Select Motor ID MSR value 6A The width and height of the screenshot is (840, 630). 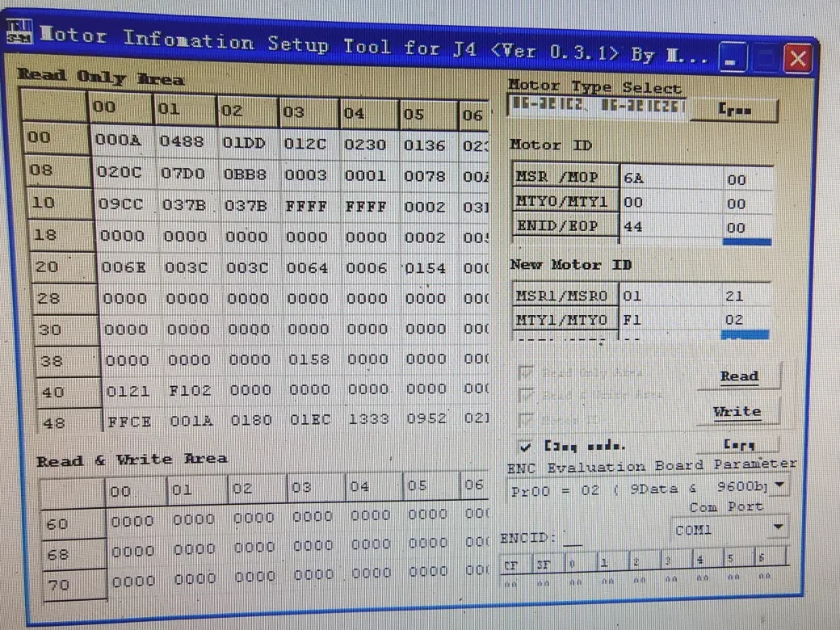671,178
